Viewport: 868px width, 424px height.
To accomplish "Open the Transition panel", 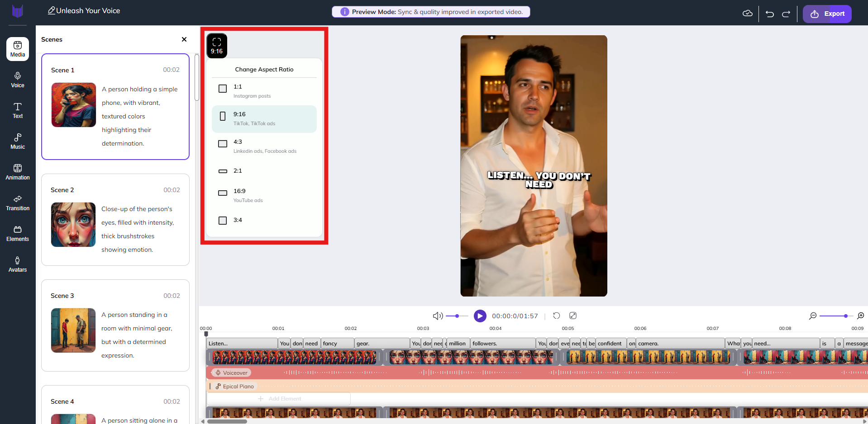I will pos(18,203).
